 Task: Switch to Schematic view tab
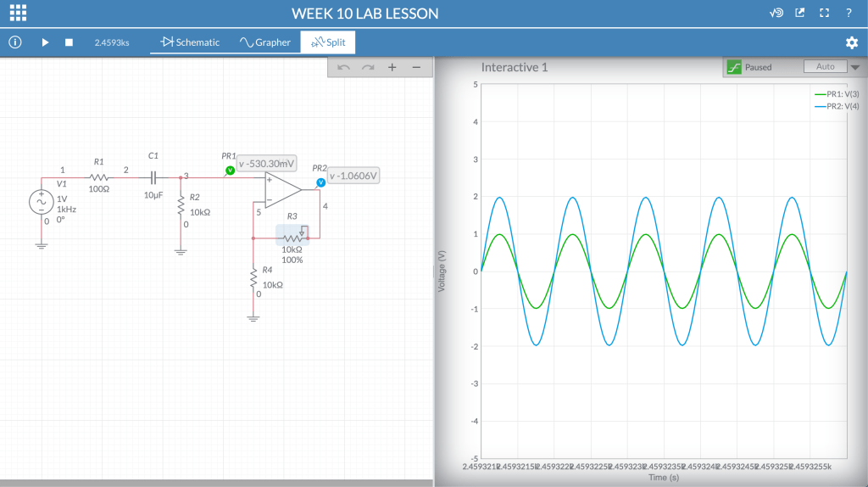point(190,42)
